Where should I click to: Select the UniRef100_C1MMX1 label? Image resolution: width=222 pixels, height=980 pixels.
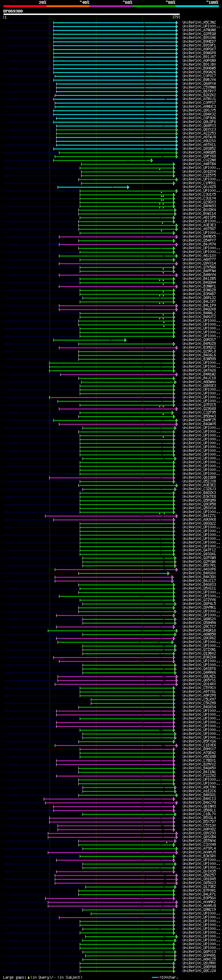[x=199, y=183]
